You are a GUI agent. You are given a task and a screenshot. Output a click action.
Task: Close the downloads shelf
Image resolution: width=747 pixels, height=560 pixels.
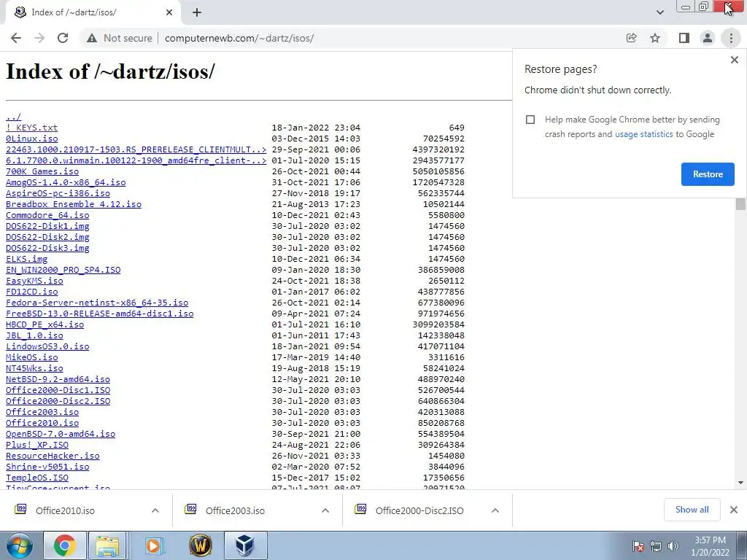tap(734, 510)
